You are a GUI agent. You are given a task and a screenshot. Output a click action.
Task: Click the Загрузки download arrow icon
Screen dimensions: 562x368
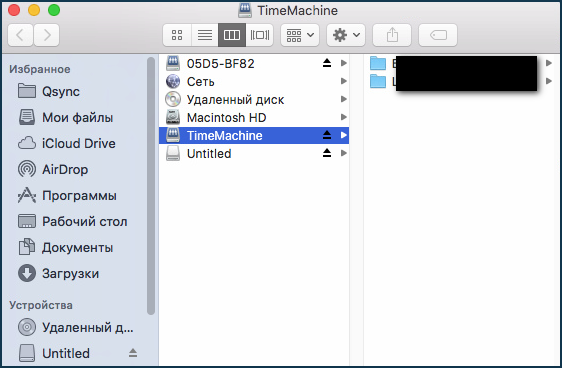click(x=27, y=273)
